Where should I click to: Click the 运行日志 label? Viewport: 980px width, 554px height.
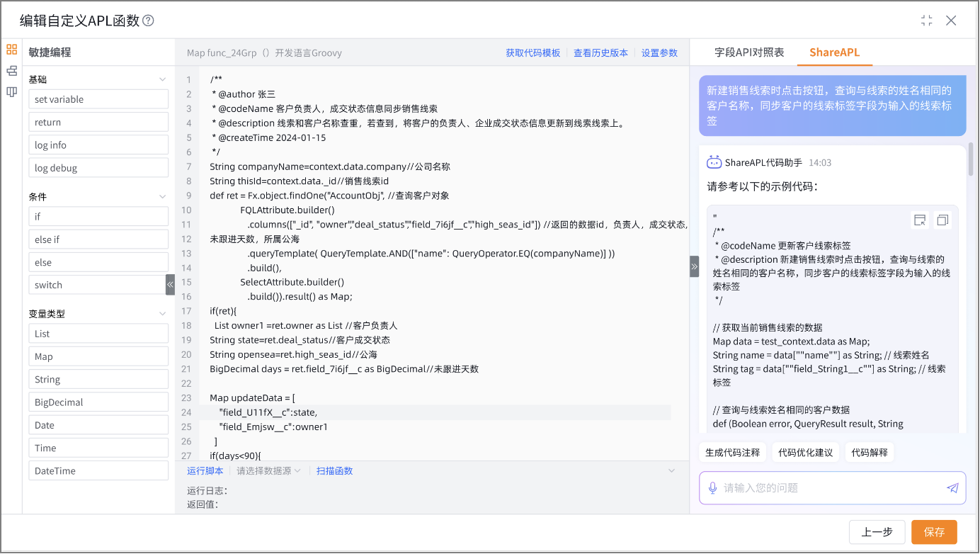(x=207, y=490)
